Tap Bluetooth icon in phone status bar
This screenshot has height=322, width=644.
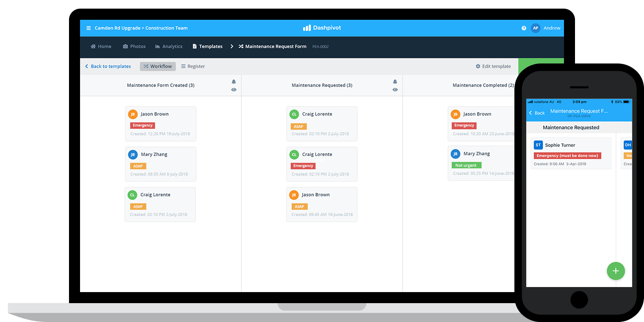click(x=612, y=102)
